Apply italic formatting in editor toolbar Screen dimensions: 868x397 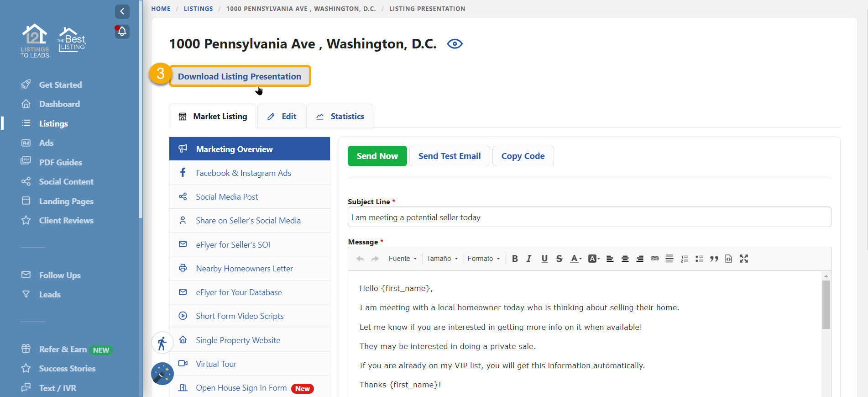point(529,259)
